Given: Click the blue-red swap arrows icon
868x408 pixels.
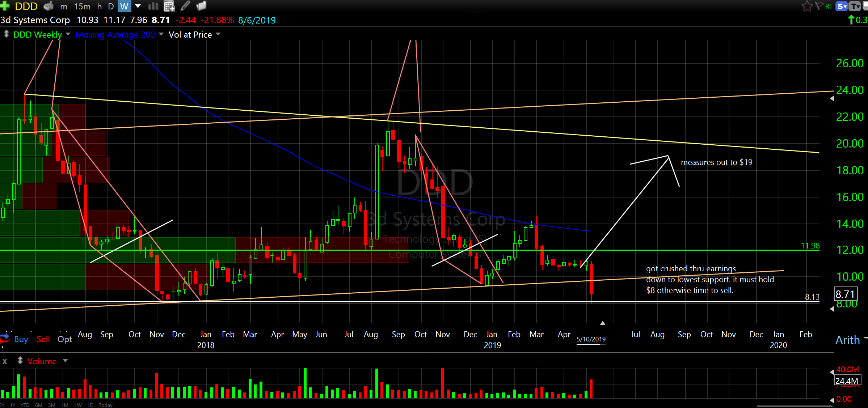Looking at the screenshot, I should [x=4, y=339].
